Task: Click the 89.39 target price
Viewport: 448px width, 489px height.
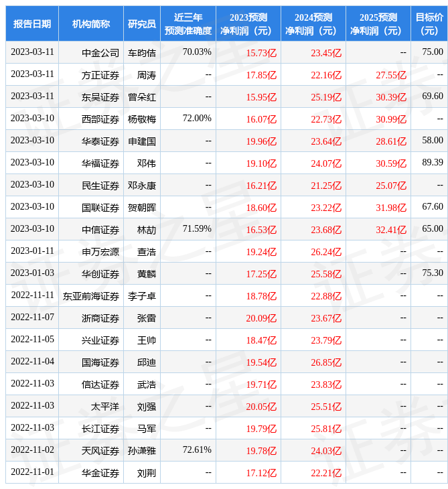Action: [433, 162]
